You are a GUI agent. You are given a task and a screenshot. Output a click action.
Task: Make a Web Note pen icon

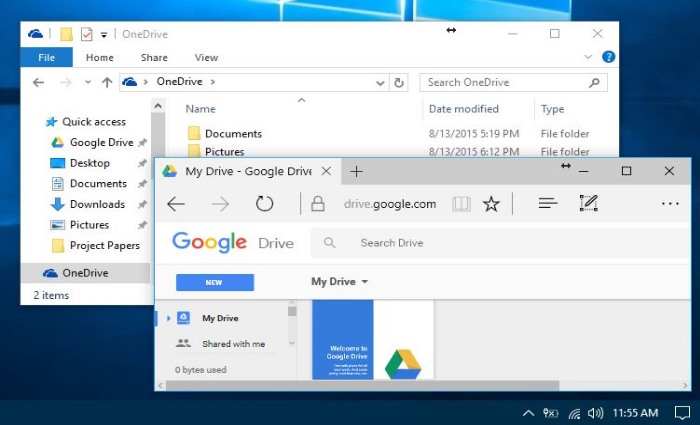pyautogui.click(x=588, y=204)
